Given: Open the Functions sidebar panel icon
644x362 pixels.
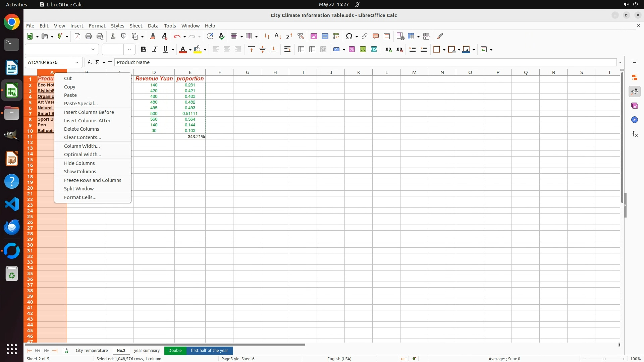Looking at the screenshot, I should 634,134.
